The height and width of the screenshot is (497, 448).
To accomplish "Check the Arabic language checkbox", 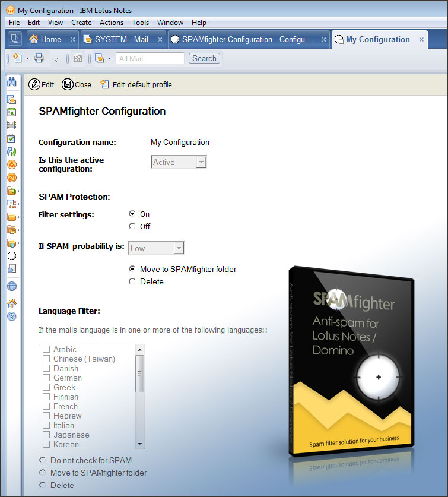I will (46, 349).
